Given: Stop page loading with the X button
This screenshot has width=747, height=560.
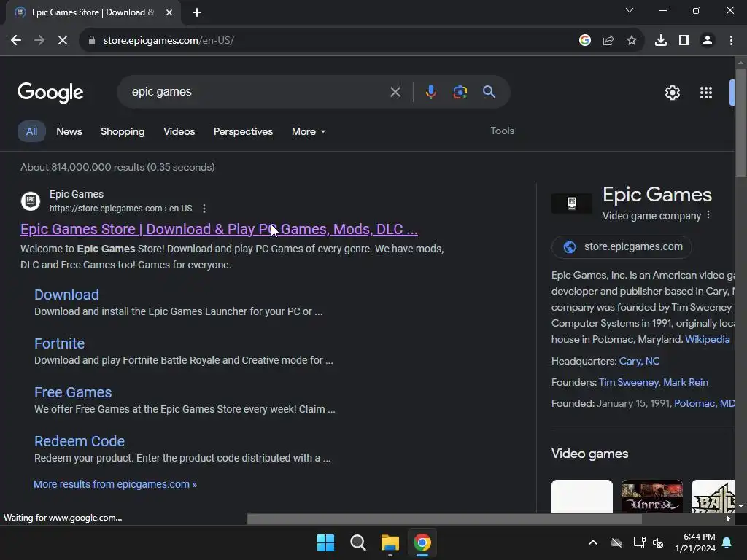Looking at the screenshot, I should [63, 41].
